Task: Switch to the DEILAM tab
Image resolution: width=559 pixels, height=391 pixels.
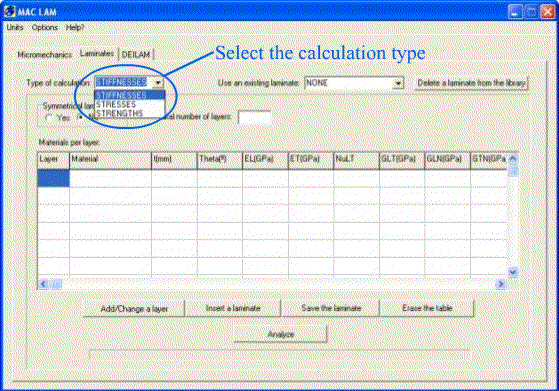Action: 136,55
